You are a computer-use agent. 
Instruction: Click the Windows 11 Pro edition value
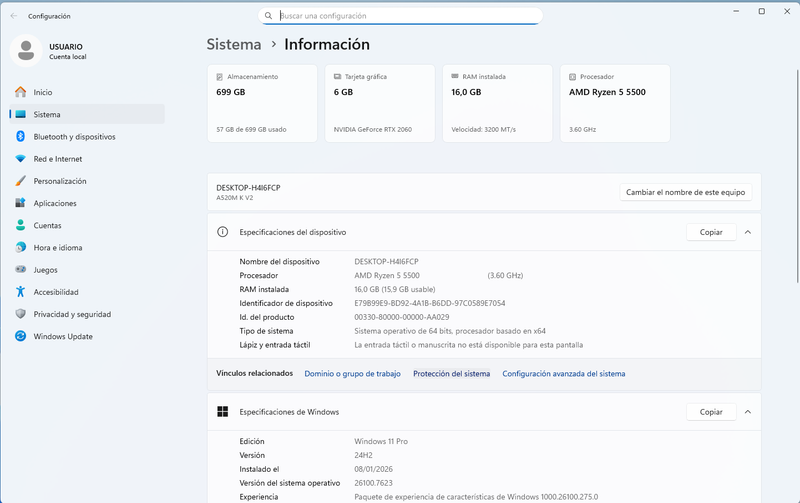pos(381,441)
